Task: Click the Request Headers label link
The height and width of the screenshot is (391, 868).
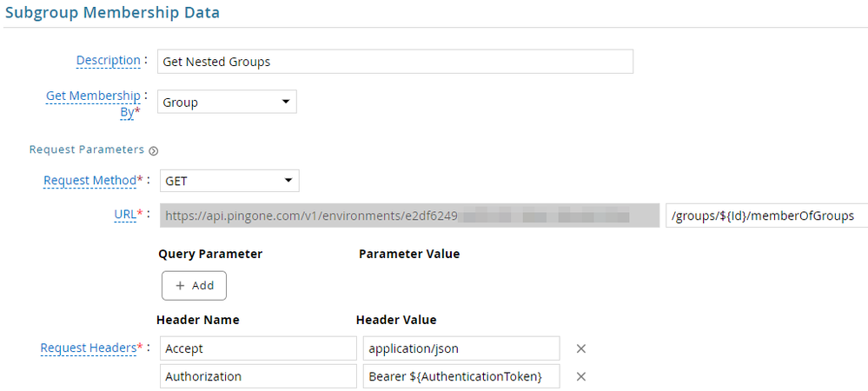Action: (89, 348)
